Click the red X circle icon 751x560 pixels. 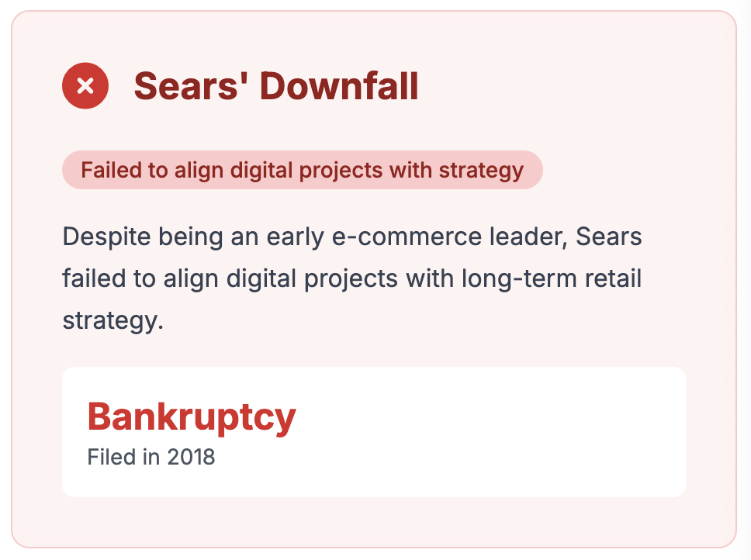[x=85, y=85]
